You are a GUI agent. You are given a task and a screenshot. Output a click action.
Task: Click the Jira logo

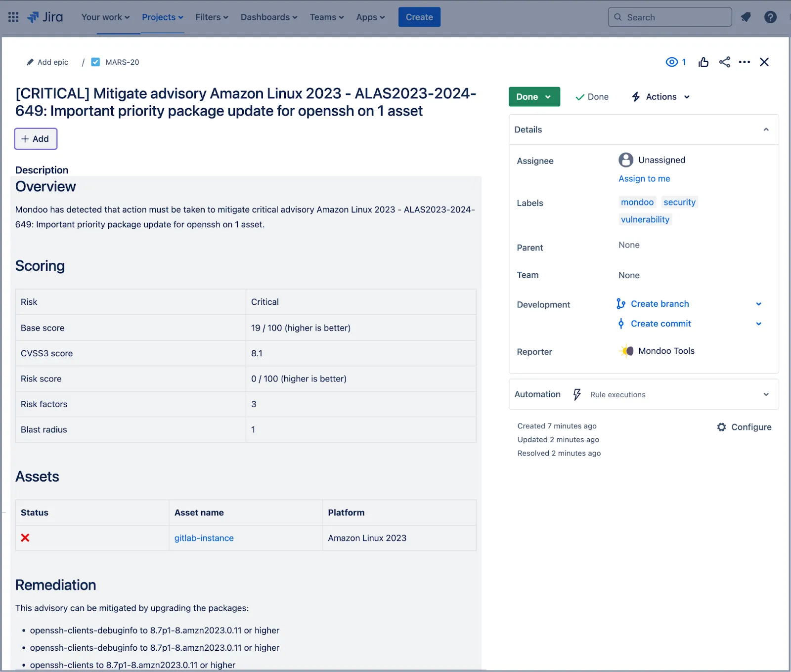(45, 17)
